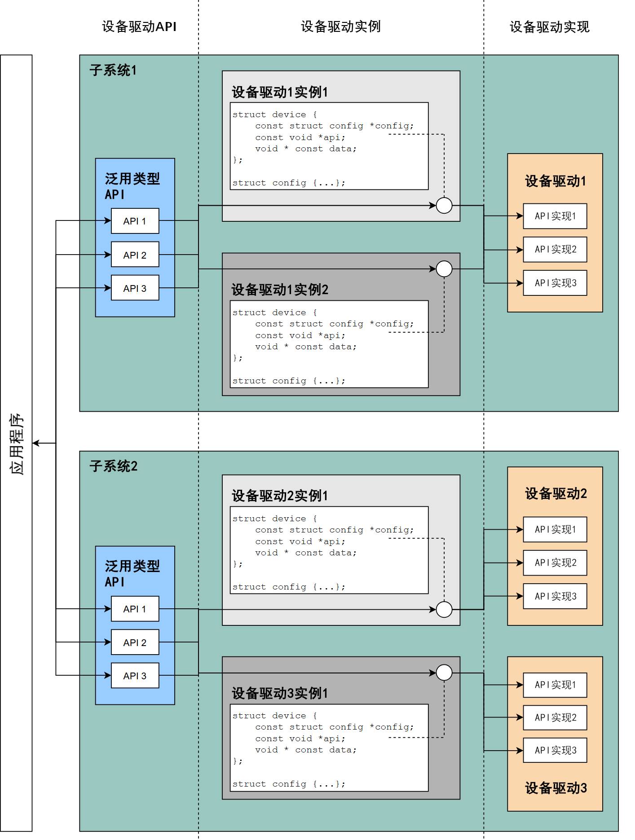Click the API 1 box in 子系统1
635x840 pixels.
click(135, 221)
